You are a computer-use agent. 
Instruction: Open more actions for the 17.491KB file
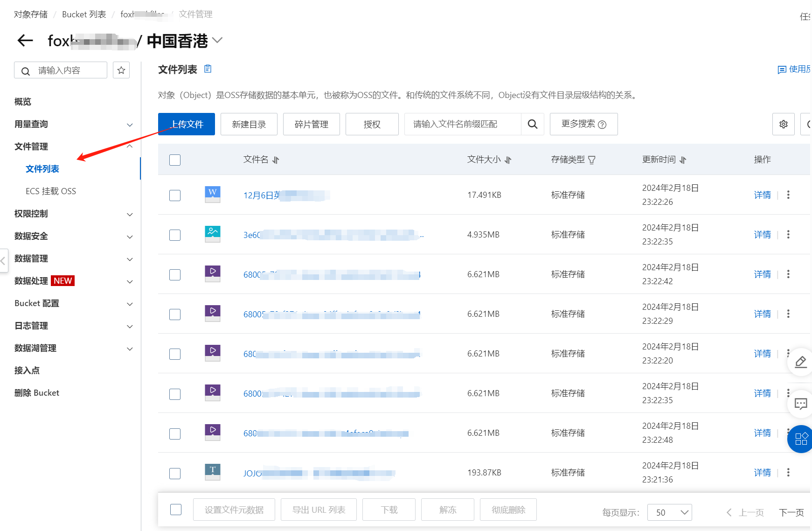click(788, 195)
